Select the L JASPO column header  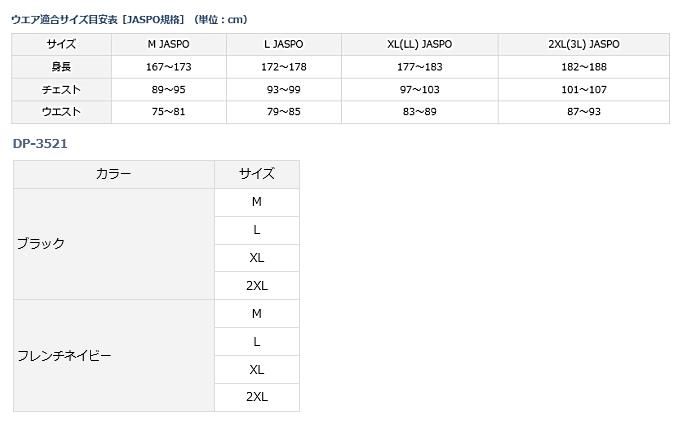(x=284, y=44)
